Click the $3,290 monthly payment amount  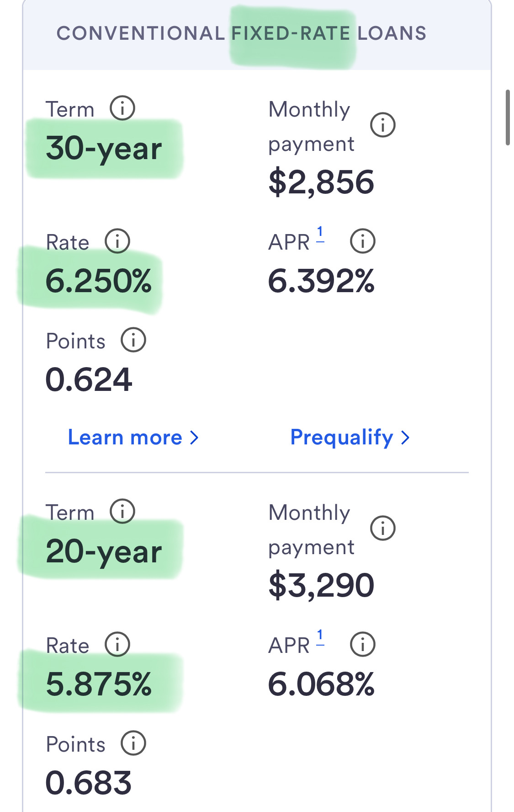(321, 585)
